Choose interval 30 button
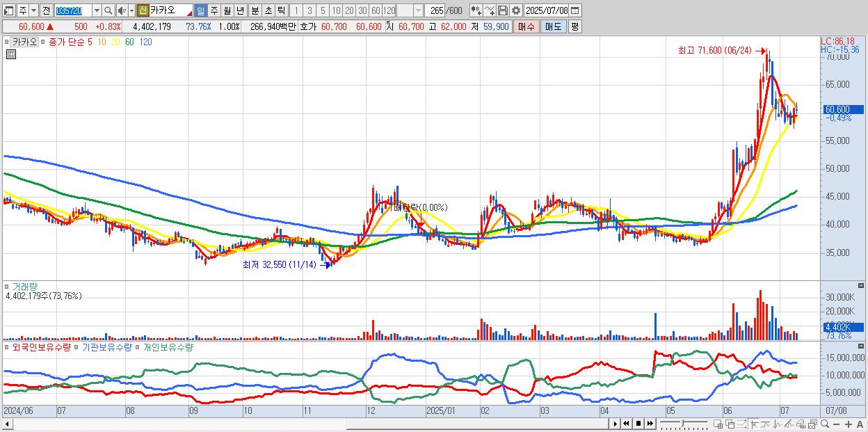The height and width of the screenshot is (432, 868). 362,10
